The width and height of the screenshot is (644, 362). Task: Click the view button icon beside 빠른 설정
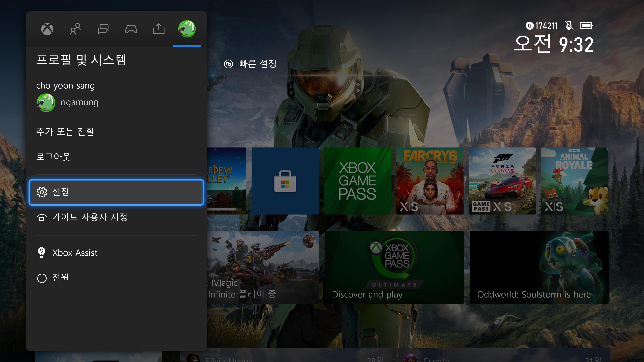(228, 64)
